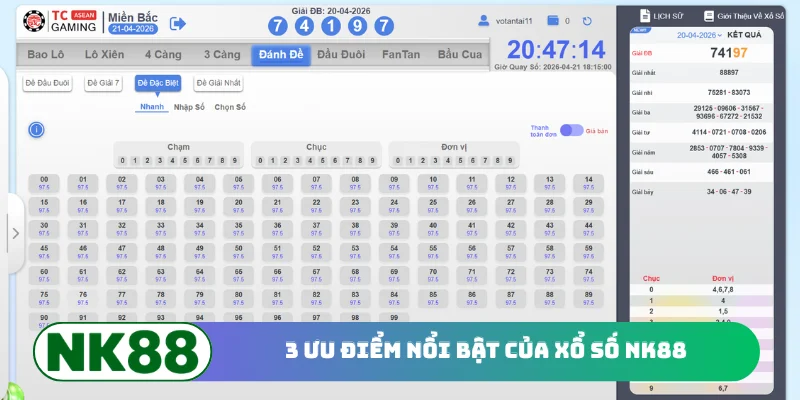Open the Bầu Cua tab
Viewport: 800px width, 400px height.
(460, 55)
